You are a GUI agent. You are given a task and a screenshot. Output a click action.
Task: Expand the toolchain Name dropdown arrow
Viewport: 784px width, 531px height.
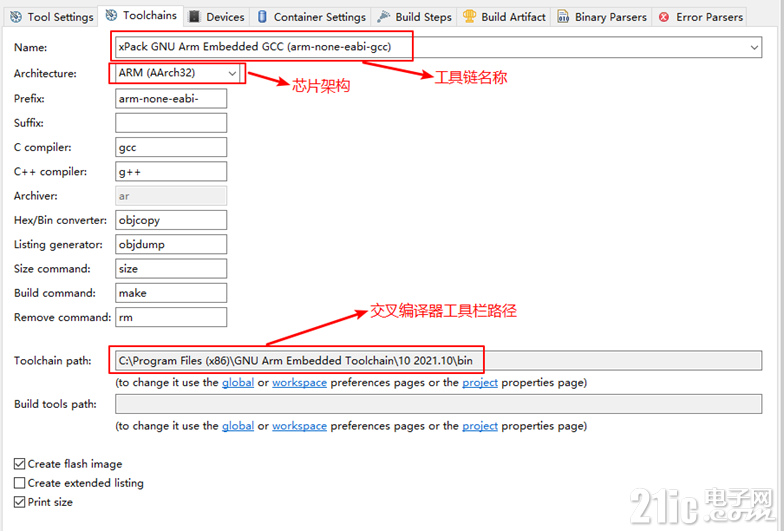(754, 48)
